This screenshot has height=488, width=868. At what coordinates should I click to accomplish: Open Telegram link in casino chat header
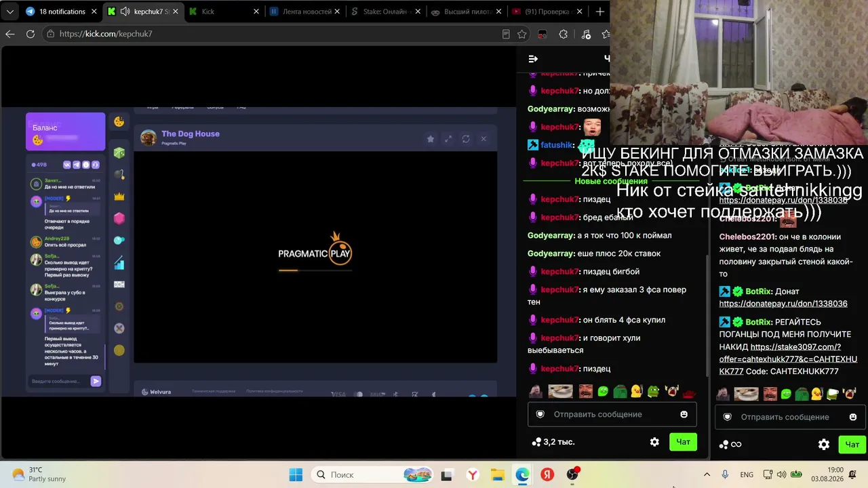(77, 165)
